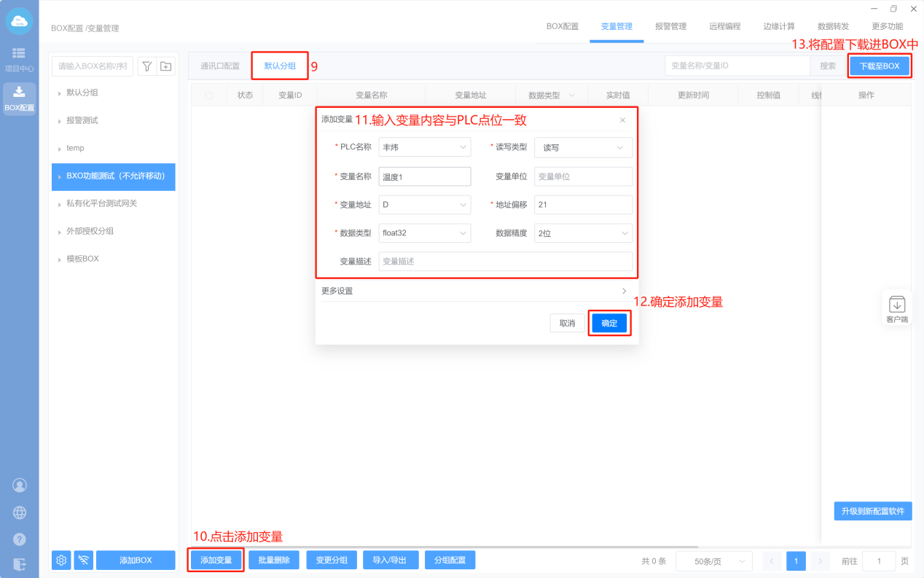Open the PLC名称 dropdown
The height and width of the screenshot is (578, 924).
pyautogui.click(x=424, y=147)
